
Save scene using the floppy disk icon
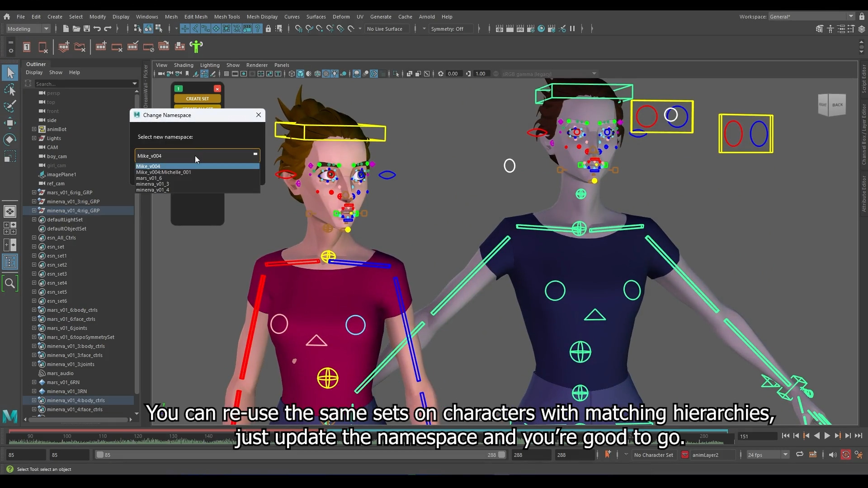(x=87, y=28)
